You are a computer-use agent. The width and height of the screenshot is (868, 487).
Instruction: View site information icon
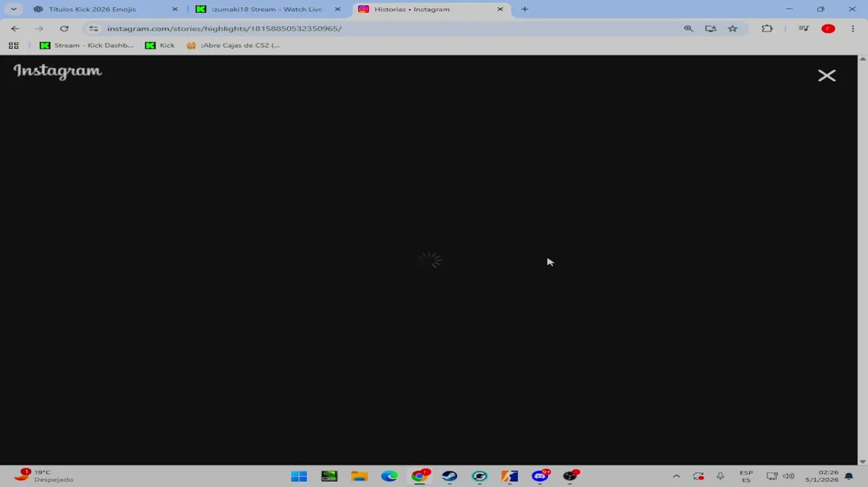click(x=93, y=28)
